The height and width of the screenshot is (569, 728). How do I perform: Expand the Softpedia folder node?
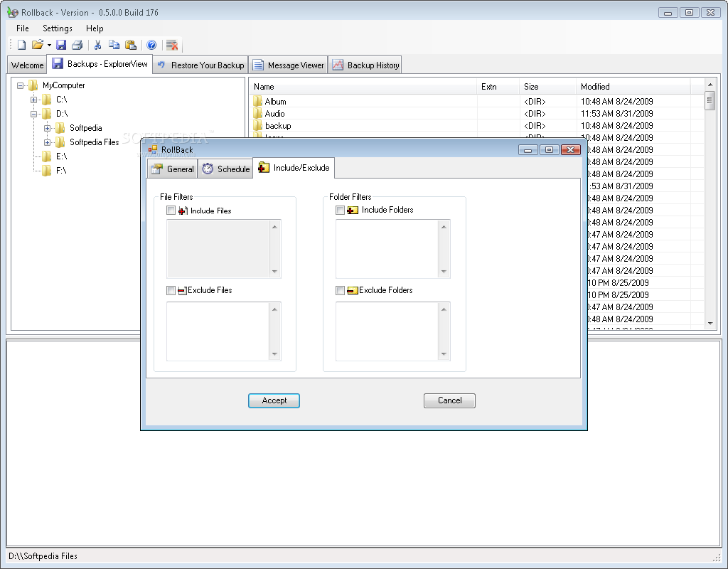47,128
